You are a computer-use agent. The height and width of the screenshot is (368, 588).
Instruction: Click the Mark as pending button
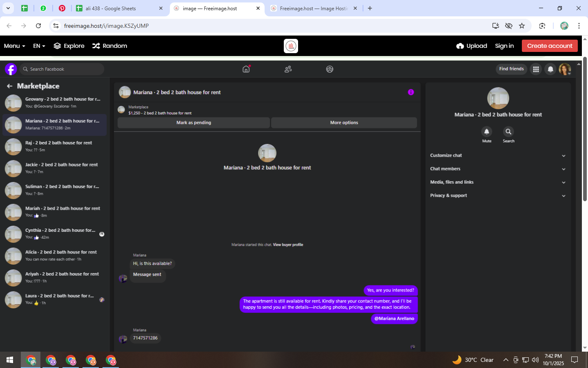[x=194, y=123]
